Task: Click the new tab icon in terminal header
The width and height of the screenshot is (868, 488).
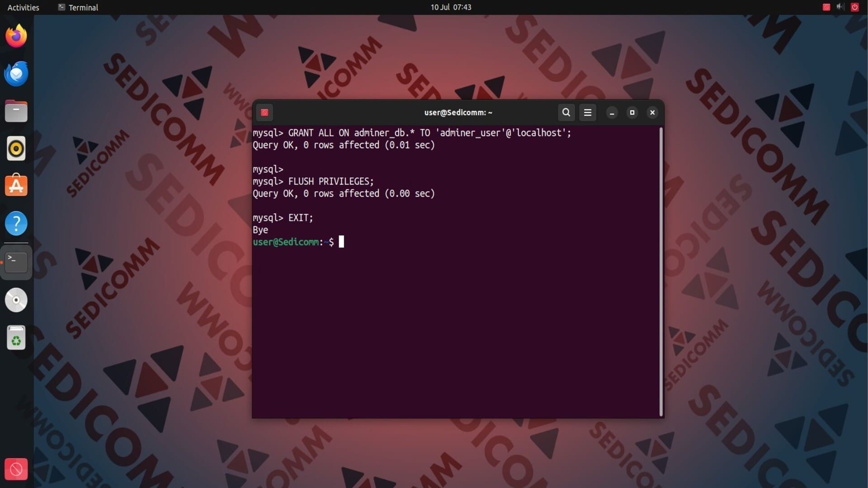Action: pos(264,113)
